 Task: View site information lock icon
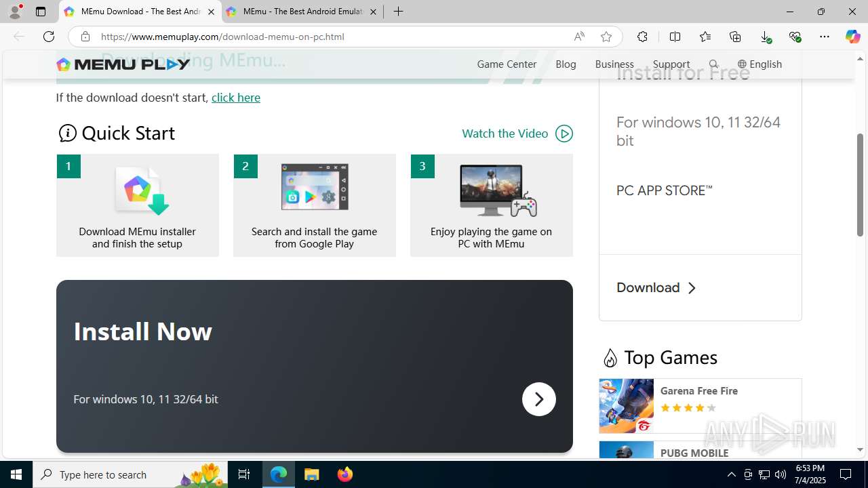pos(85,37)
